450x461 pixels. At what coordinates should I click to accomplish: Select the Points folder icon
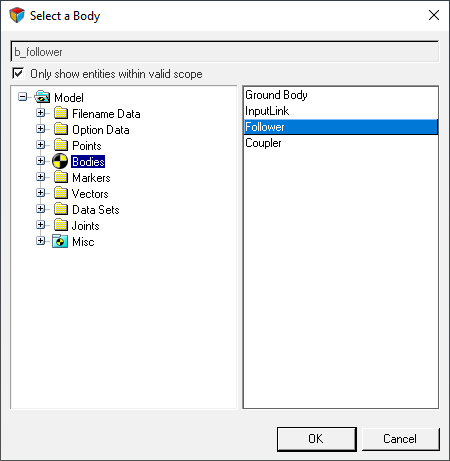[x=61, y=145]
